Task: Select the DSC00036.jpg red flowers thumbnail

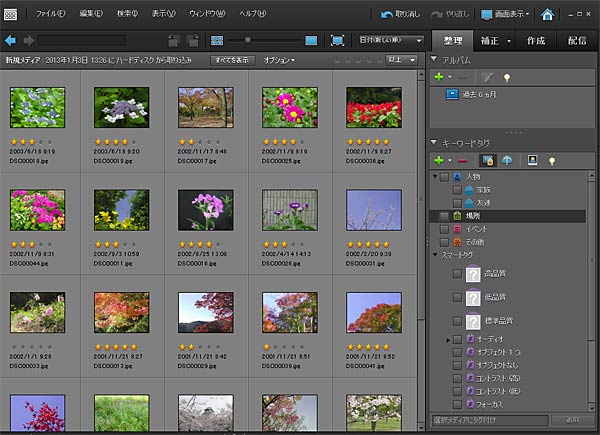Action: (374, 108)
